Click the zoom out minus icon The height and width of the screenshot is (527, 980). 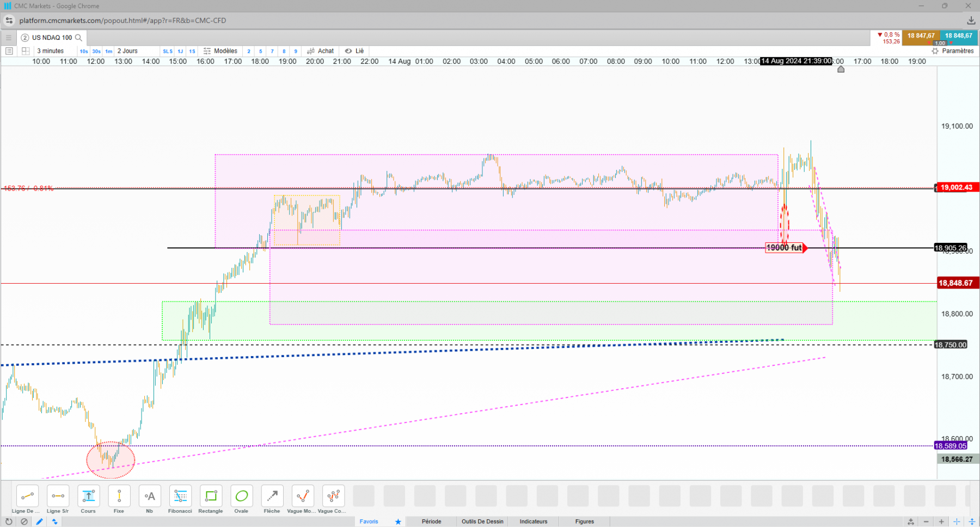point(926,522)
